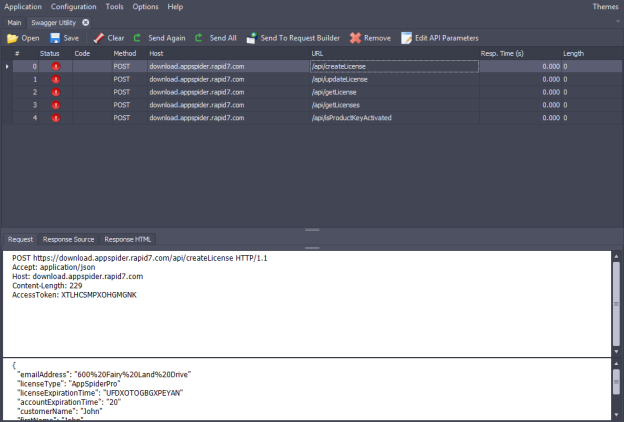Open the Tools menu
The height and width of the screenshot is (422, 624).
click(x=115, y=6)
